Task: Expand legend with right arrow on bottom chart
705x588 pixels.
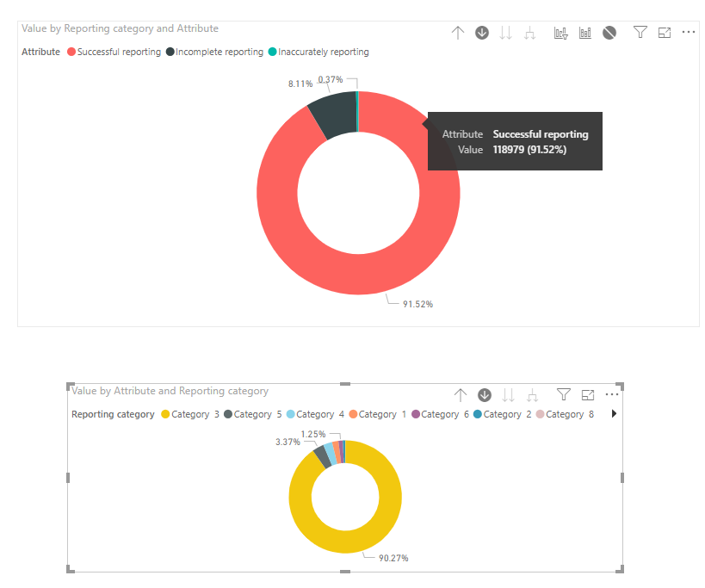Action: tap(614, 413)
